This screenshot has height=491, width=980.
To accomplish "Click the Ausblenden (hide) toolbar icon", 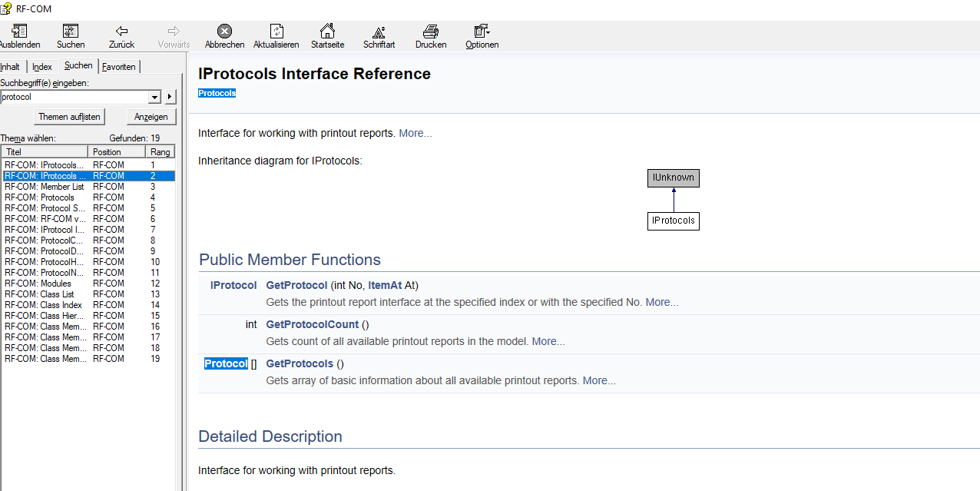I will [18, 32].
